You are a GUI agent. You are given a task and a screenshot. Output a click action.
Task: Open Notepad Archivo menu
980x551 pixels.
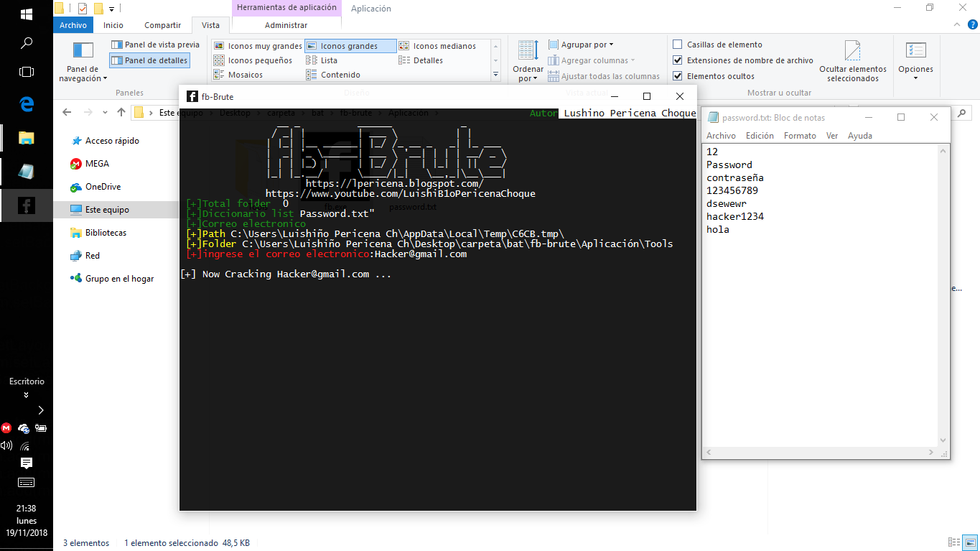tap(721, 136)
